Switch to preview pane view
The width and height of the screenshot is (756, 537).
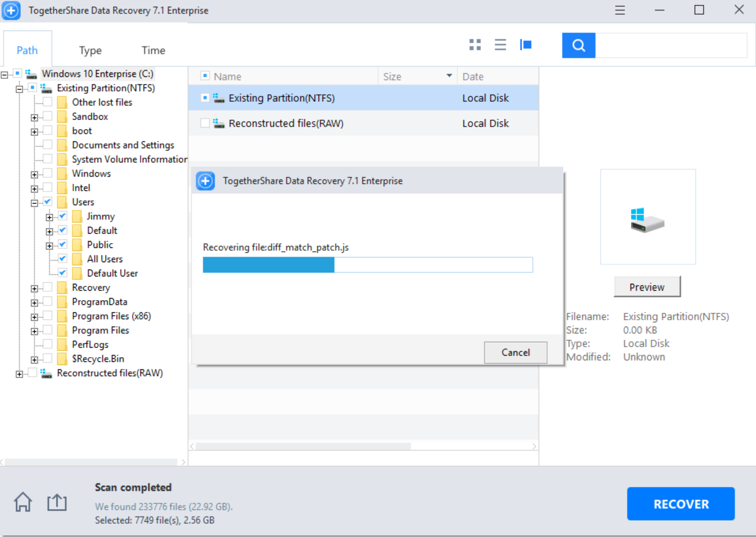[526, 45]
